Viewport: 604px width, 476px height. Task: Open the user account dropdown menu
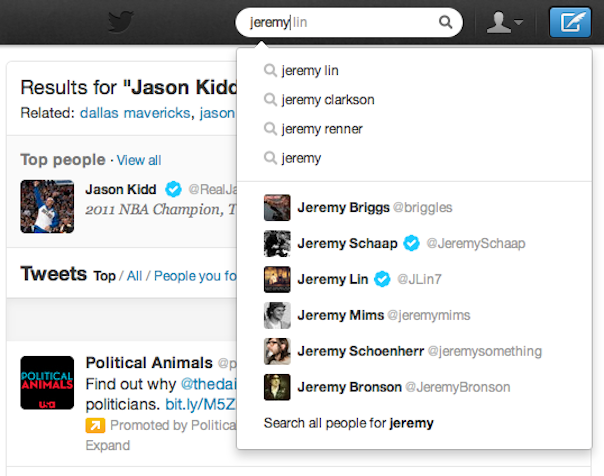(x=504, y=23)
